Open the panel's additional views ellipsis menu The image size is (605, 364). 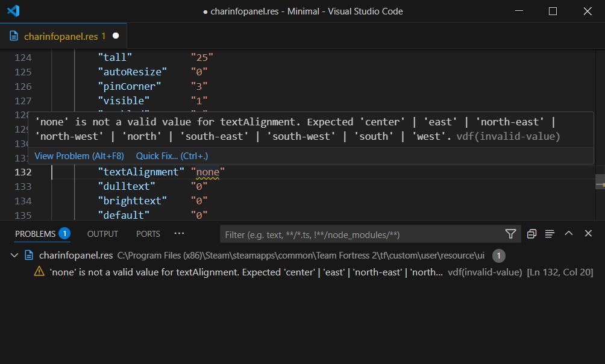pyautogui.click(x=179, y=234)
